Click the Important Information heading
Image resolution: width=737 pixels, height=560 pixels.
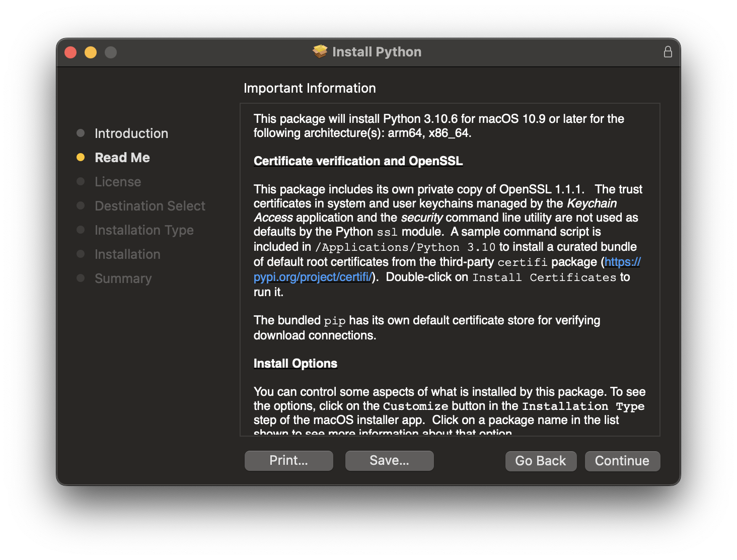[310, 88]
